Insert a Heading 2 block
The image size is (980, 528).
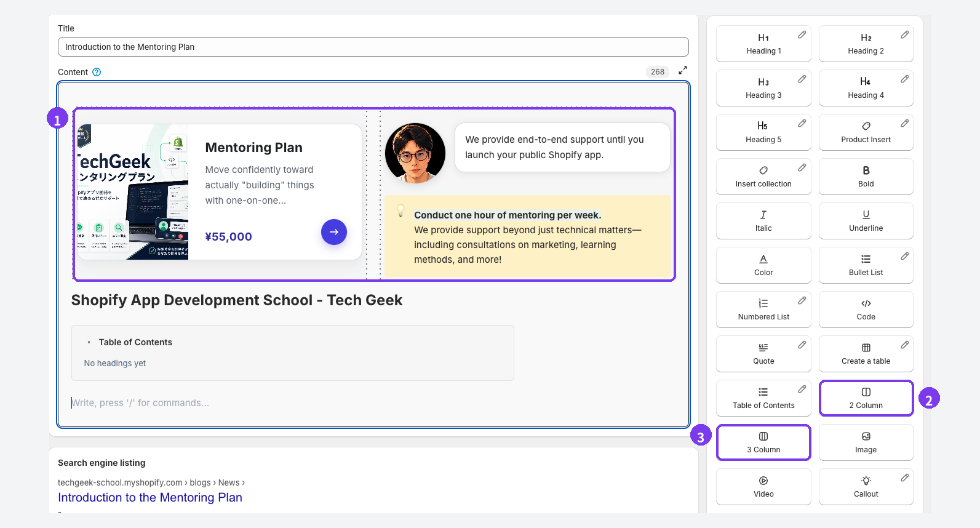[x=866, y=44]
